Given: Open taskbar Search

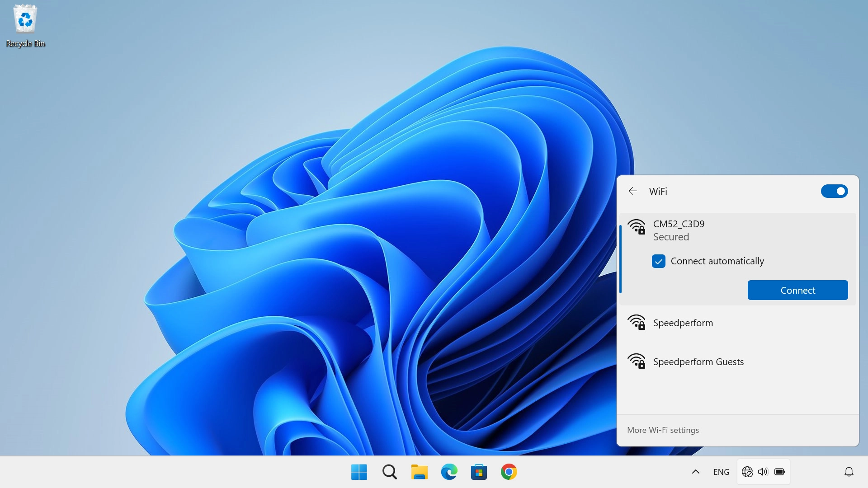Looking at the screenshot, I should 389,472.
